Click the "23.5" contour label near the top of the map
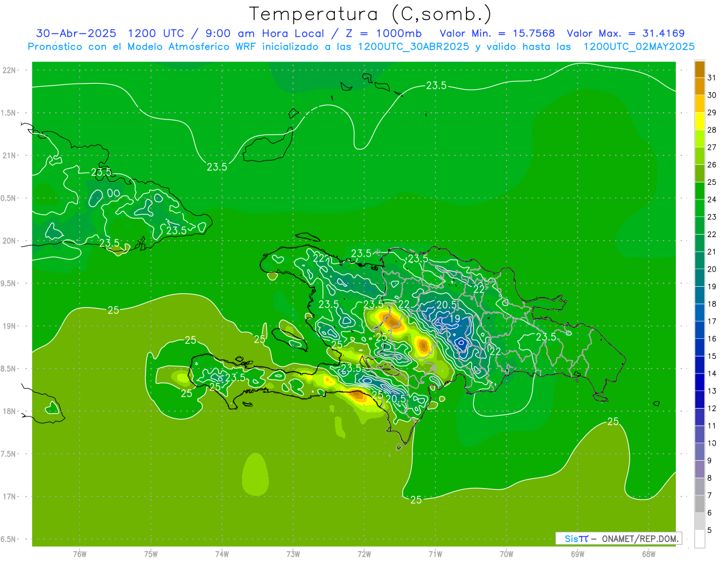 pyautogui.click(x=436, y=85)
